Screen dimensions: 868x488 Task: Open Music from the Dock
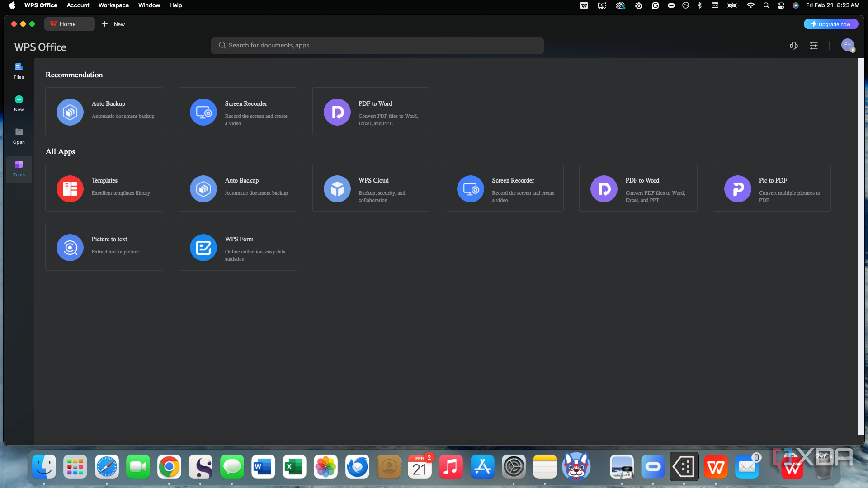click(x=451, y=467)
